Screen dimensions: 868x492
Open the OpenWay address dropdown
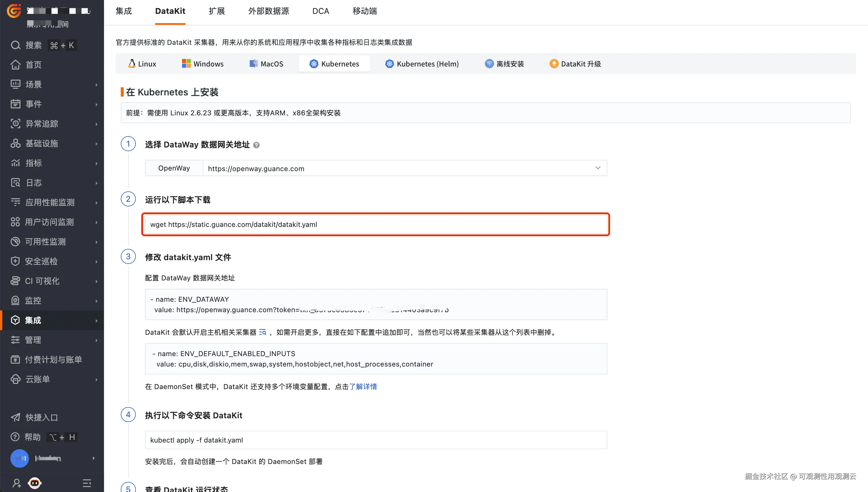coord(598,168)
